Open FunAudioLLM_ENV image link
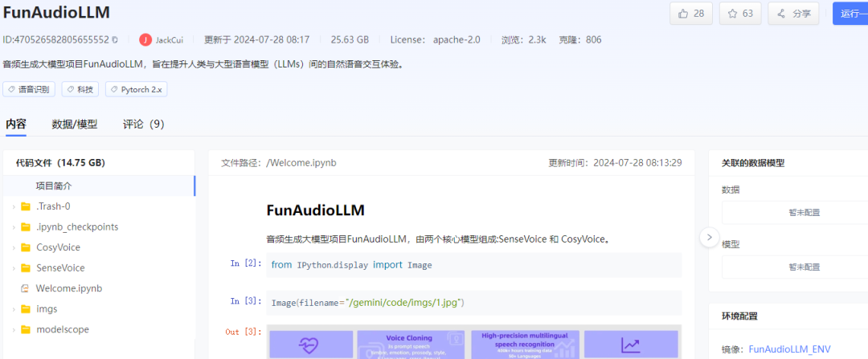 (789, 349)
